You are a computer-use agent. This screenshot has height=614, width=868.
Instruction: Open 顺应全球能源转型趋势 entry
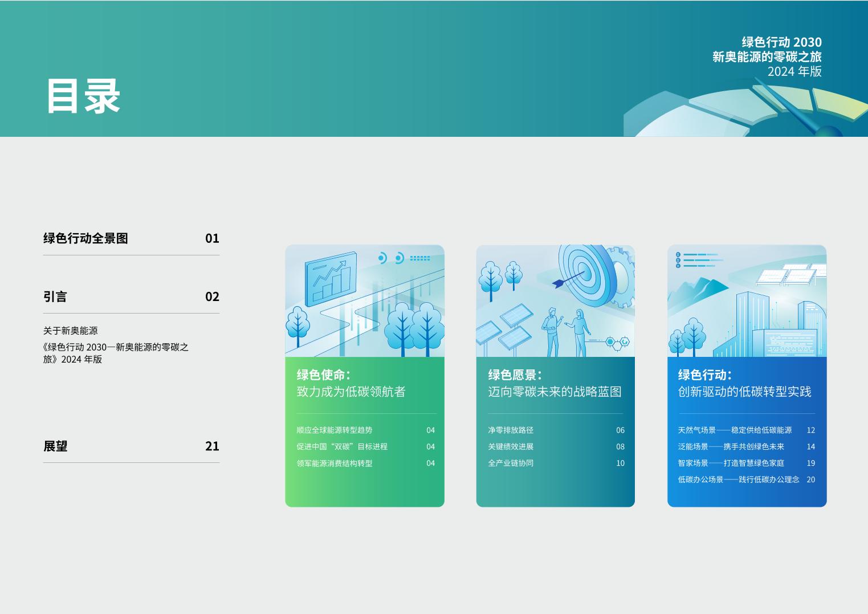335,430
